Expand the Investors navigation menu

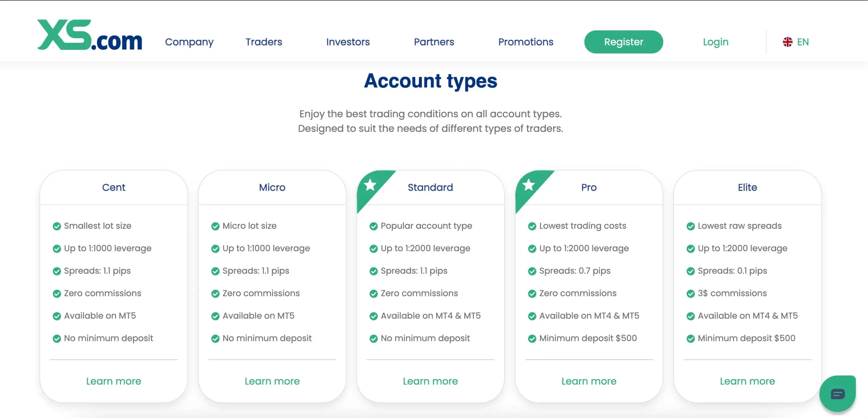click(x=348, y=41)
